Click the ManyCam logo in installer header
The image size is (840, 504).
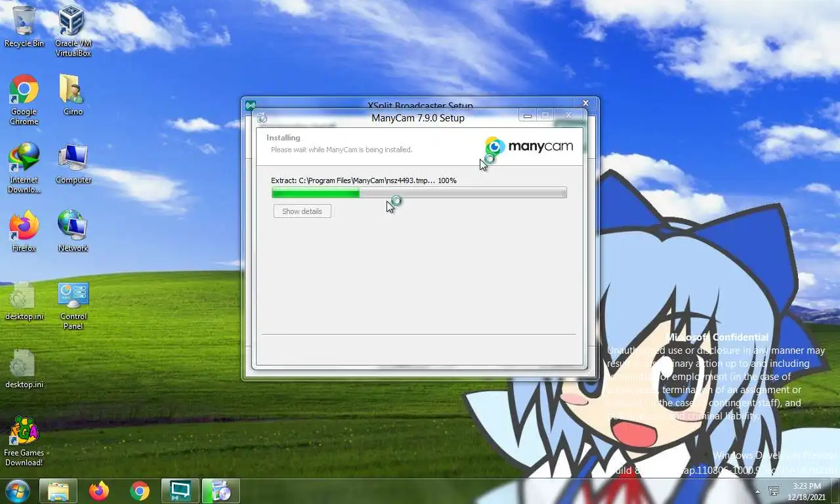(529, 146)
